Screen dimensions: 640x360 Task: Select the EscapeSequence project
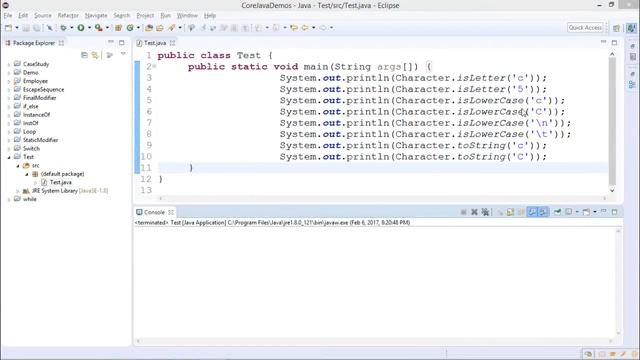click(x=43, y=89)
